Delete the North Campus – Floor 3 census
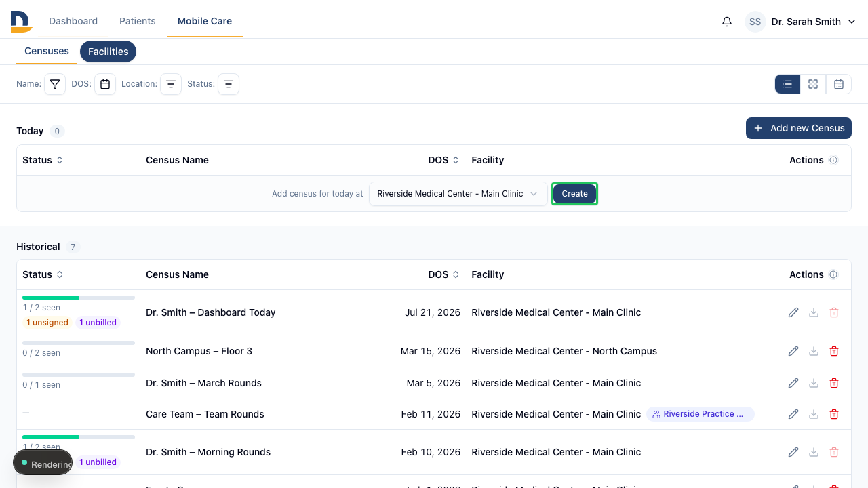The width and height of the screenshot is (868, 488). pyautogui.click(x=834, y=351)
